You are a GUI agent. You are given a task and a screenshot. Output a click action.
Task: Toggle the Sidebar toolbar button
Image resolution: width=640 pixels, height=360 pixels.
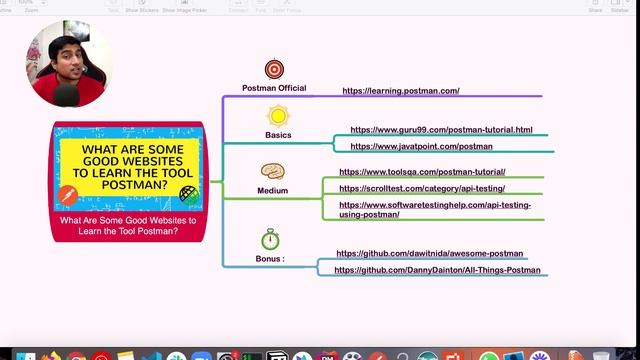620,7
